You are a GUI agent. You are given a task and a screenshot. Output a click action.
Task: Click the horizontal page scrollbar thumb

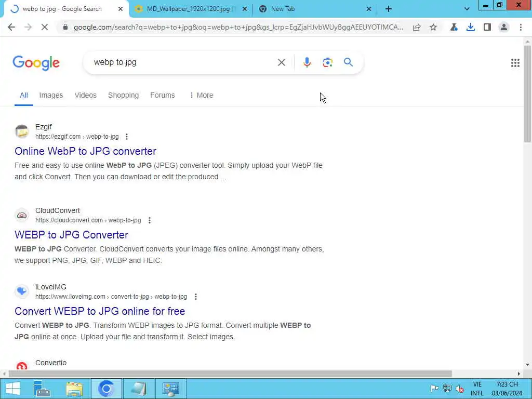(230, 374)
